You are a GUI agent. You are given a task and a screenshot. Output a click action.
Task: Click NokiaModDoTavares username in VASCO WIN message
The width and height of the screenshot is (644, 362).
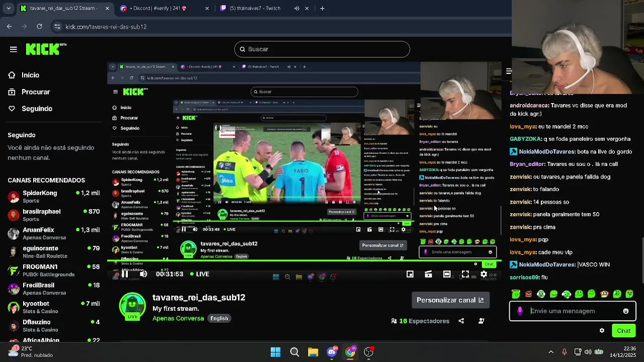click(x=547, y=264)
